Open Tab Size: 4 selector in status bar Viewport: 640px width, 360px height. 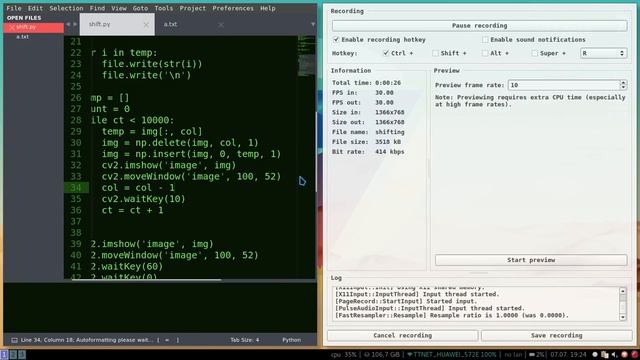click(x=244, y=340)
